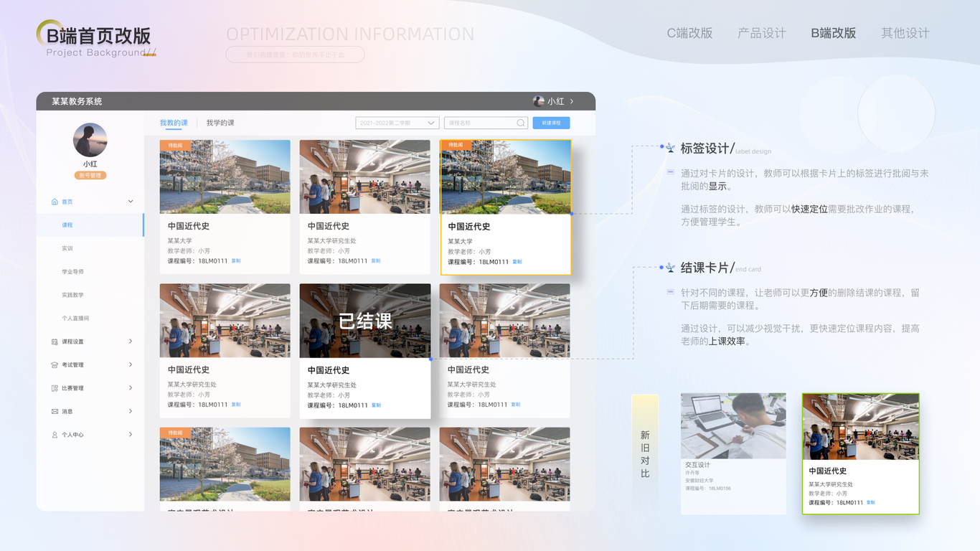The width and height of the screenshot is (980, 551).
Task: Open the 产品设计 top navigation item
Action: pos(762,33)
